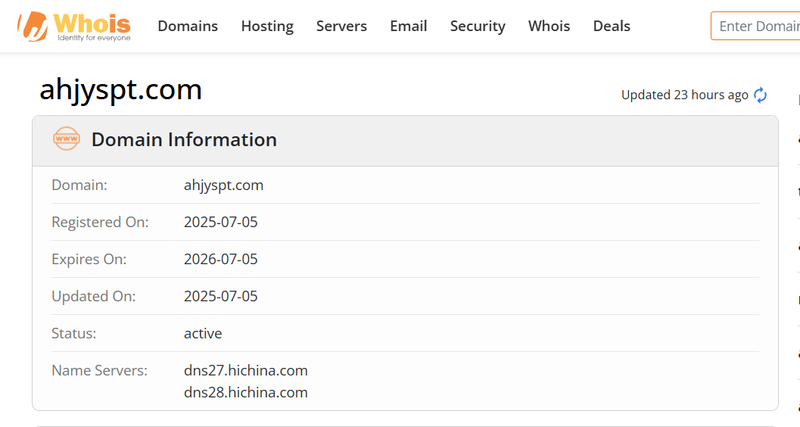Open the Servers menu

pos(341,26)
